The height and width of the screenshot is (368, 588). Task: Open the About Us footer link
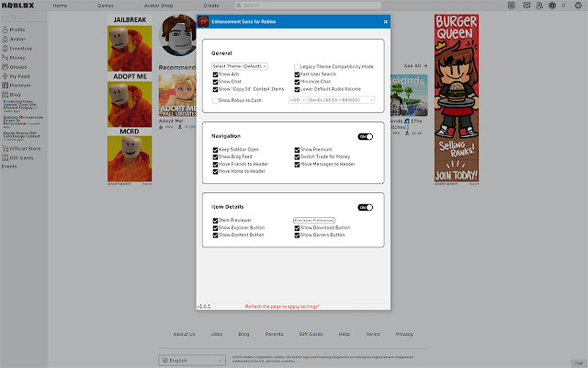click(x=184, y=334)
